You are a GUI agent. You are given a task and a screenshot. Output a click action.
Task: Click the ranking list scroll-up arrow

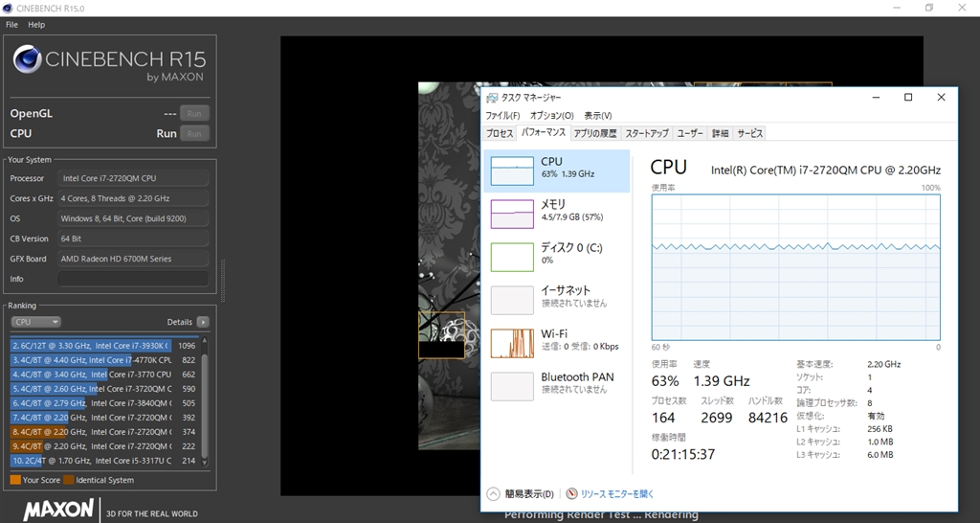(x=204, y=342)
